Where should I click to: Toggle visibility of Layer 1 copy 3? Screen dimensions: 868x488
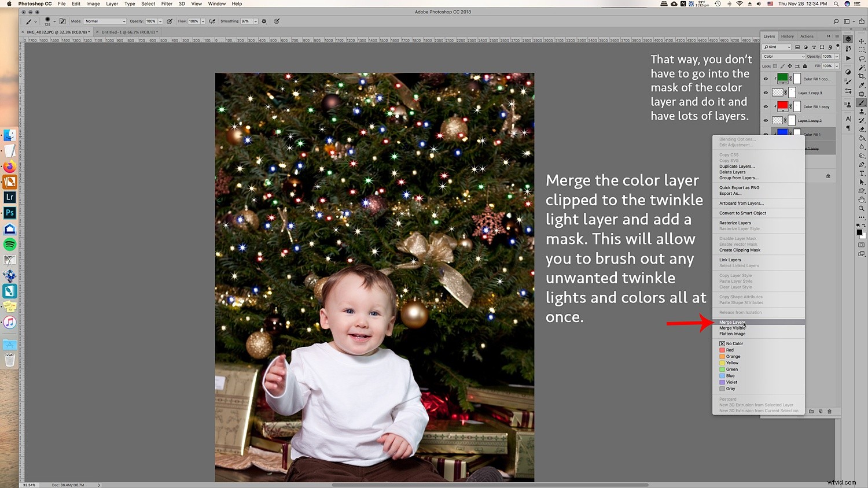[766, 93]
